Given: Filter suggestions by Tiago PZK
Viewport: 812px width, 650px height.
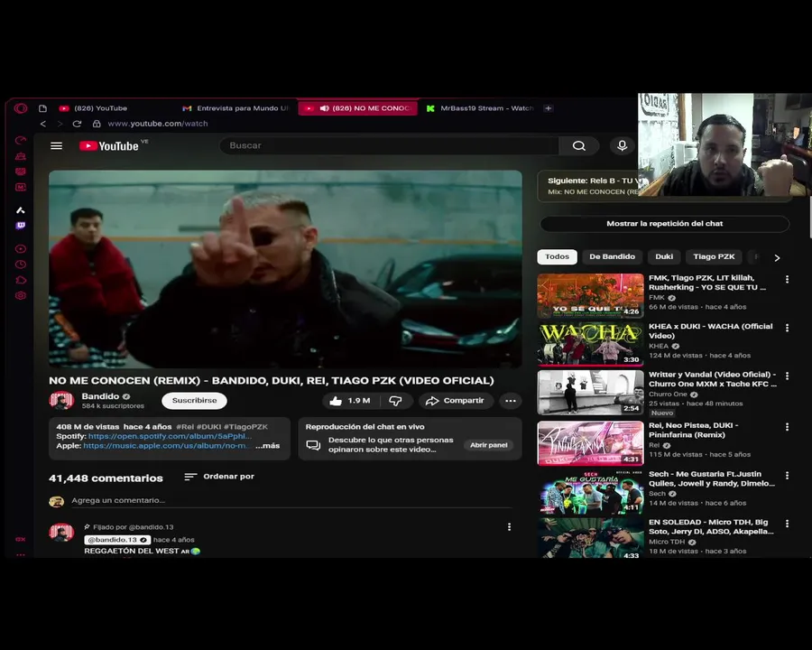Looking at the screenshot, I should click(x=715, y=256).
